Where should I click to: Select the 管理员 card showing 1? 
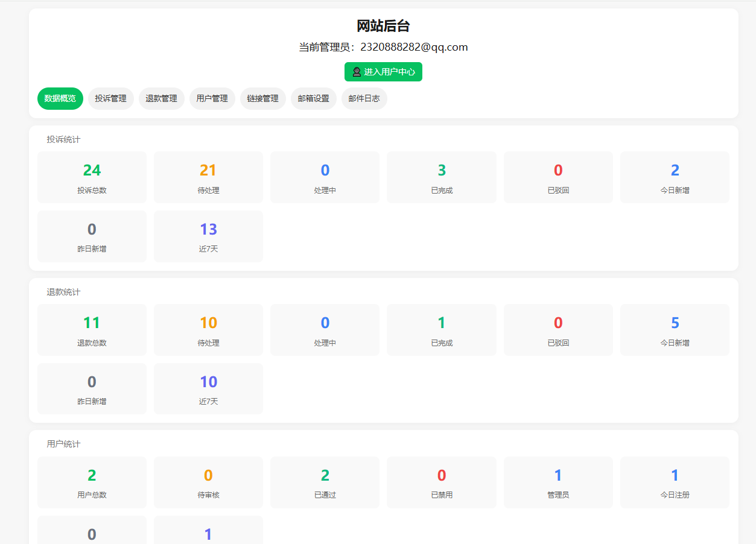pos(558,482)
